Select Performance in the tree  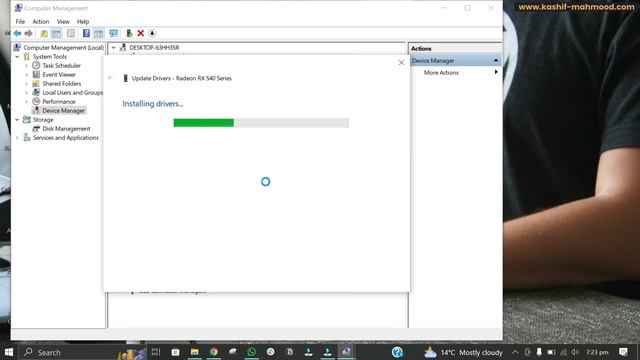59,102
